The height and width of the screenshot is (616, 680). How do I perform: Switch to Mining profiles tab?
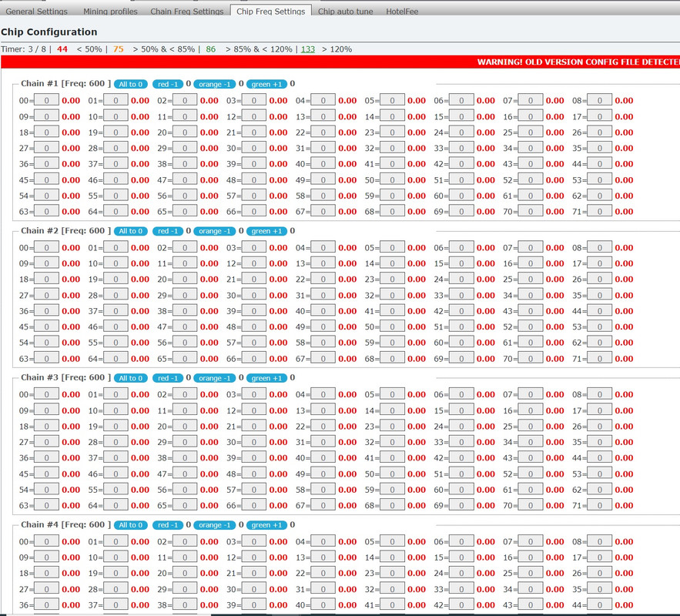(110, 11)
